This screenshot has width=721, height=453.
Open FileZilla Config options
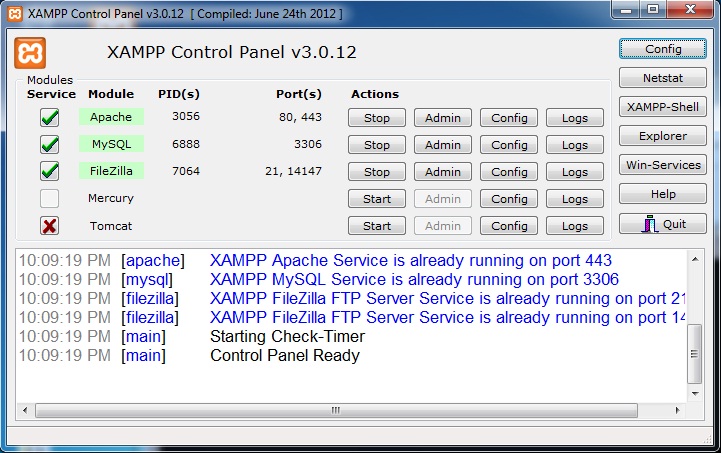[509, 172]
